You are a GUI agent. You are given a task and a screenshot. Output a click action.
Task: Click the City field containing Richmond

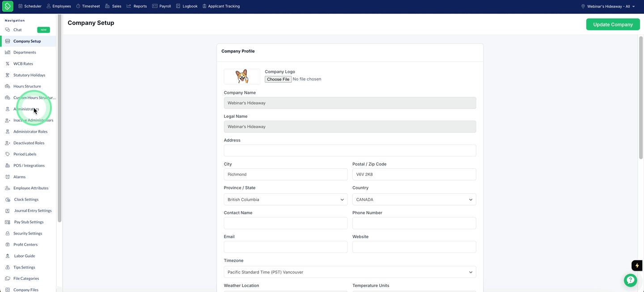[x=286, y=174]
